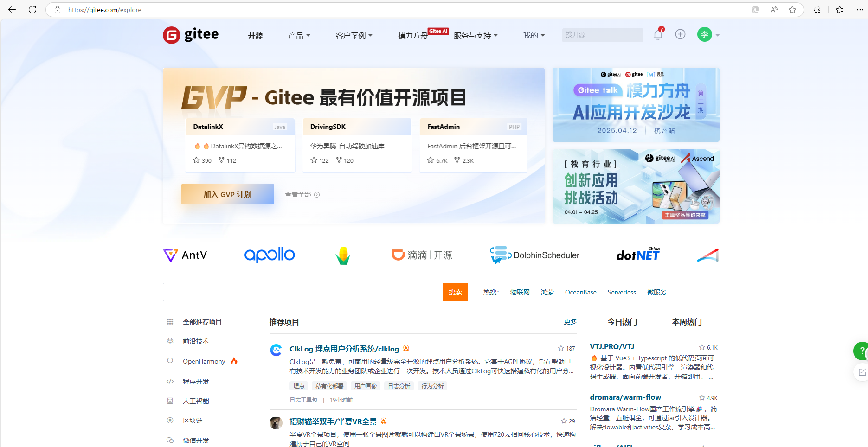Open notifications bell icon

pos(658,35)
